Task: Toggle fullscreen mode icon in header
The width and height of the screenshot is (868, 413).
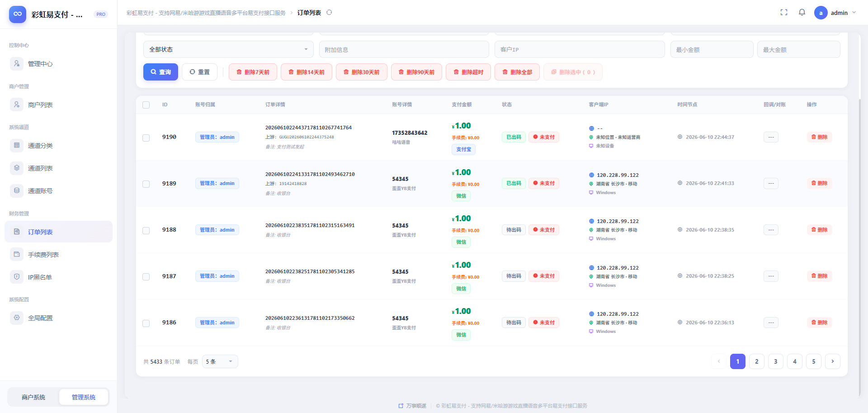Action: 784,13
